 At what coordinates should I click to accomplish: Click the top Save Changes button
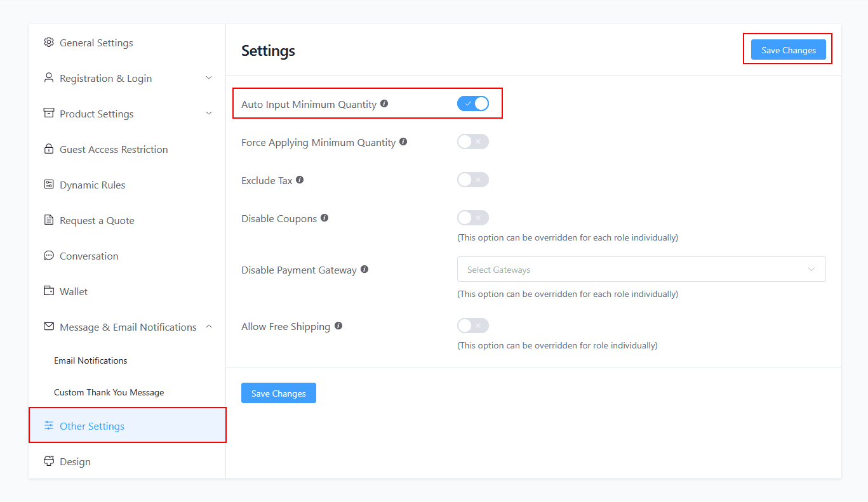[x=787, y=50]
